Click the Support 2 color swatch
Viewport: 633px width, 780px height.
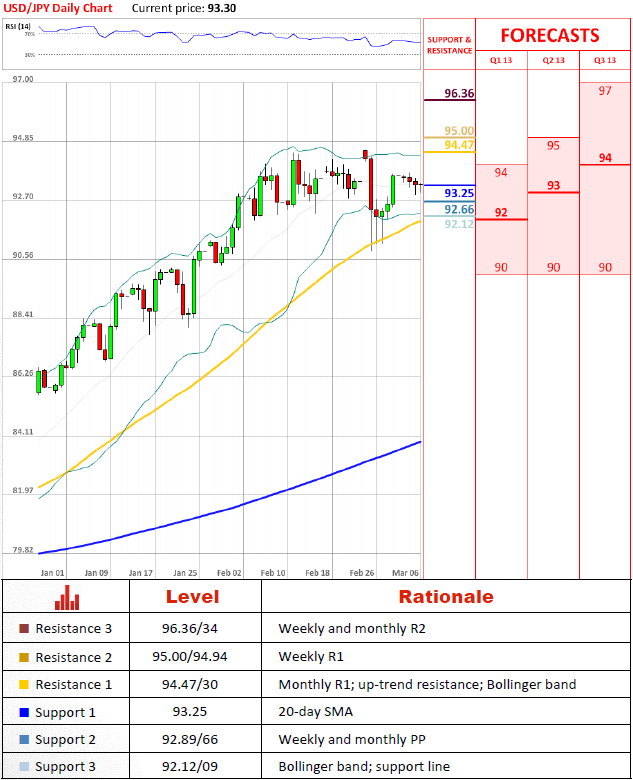coord(24,739)
